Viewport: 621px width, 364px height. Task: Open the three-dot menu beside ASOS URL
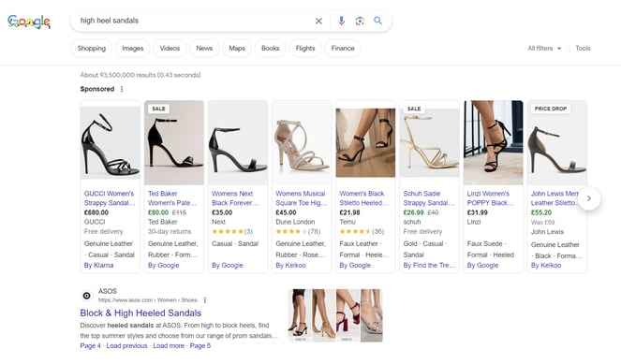click(x=205, y=300)
